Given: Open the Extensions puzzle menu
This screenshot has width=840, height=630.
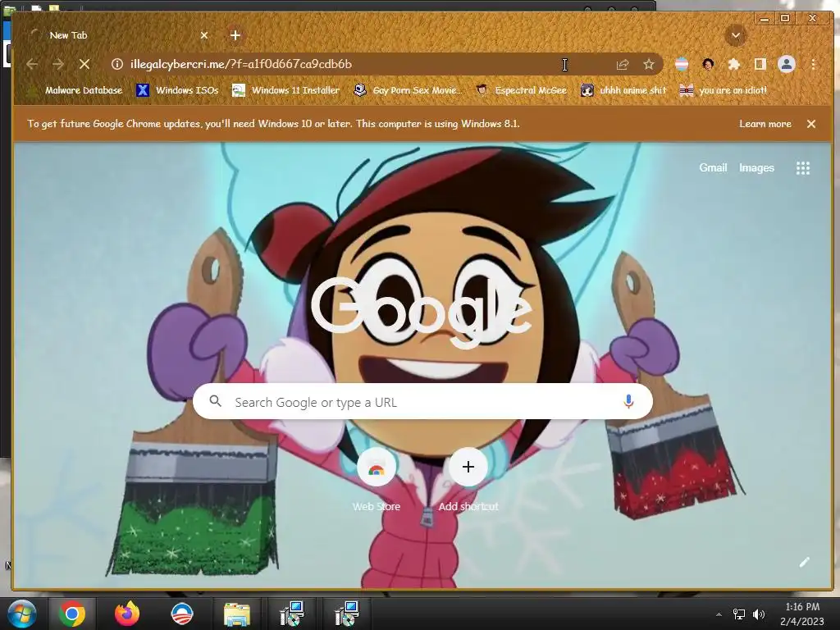Looking at the screenshot, I should (x=734, y=64).
